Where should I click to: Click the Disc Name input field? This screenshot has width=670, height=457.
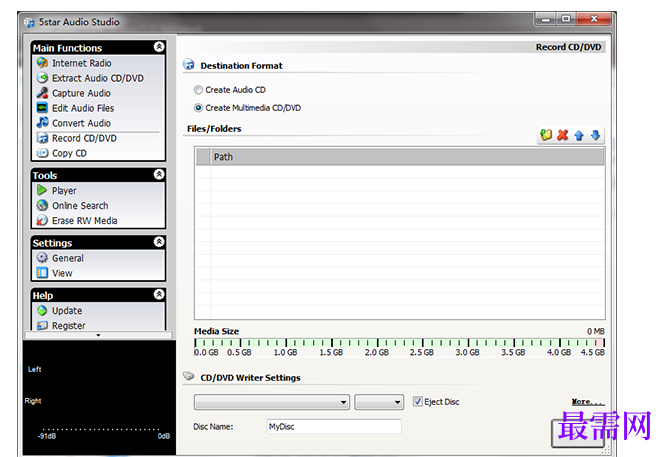point(334,426)
